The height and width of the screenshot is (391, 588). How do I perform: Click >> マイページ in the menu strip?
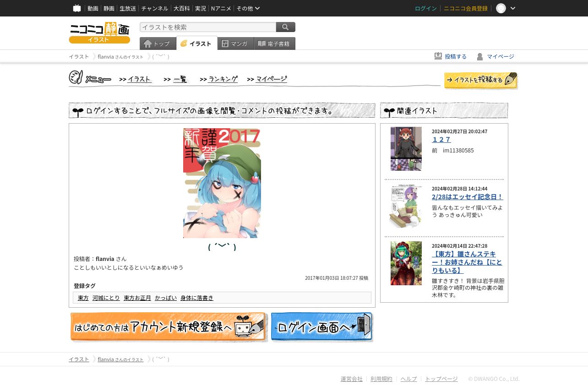pos(267,79)
